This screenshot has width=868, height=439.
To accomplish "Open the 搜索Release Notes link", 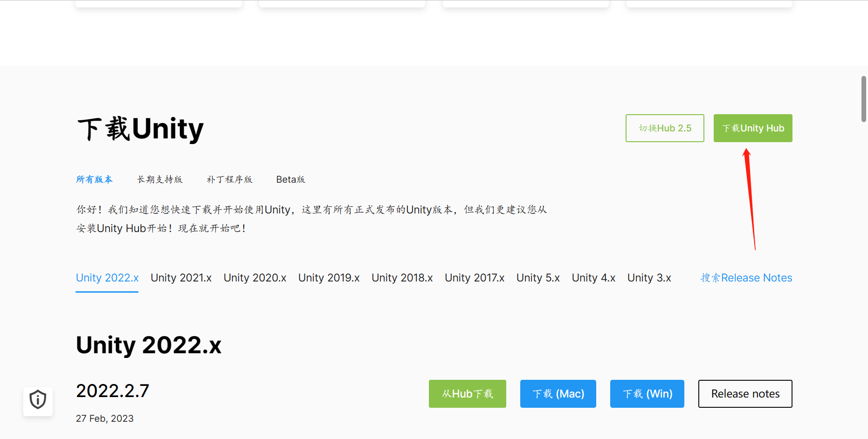I will point(746,278).
